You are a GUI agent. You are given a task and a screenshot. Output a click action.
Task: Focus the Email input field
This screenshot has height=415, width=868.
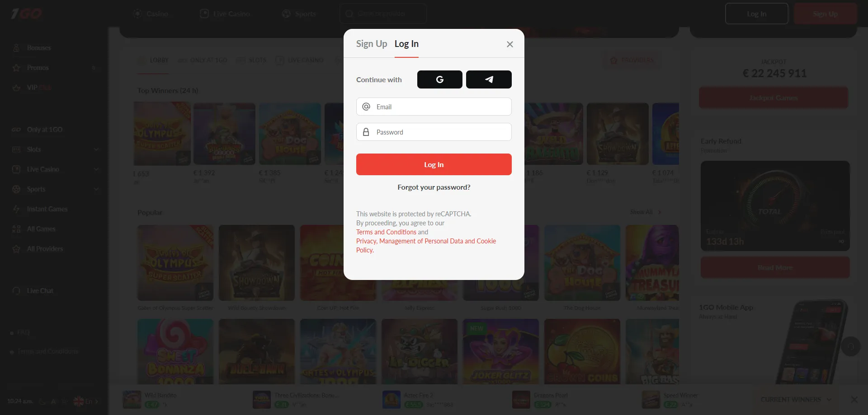[x=434, y=107]
